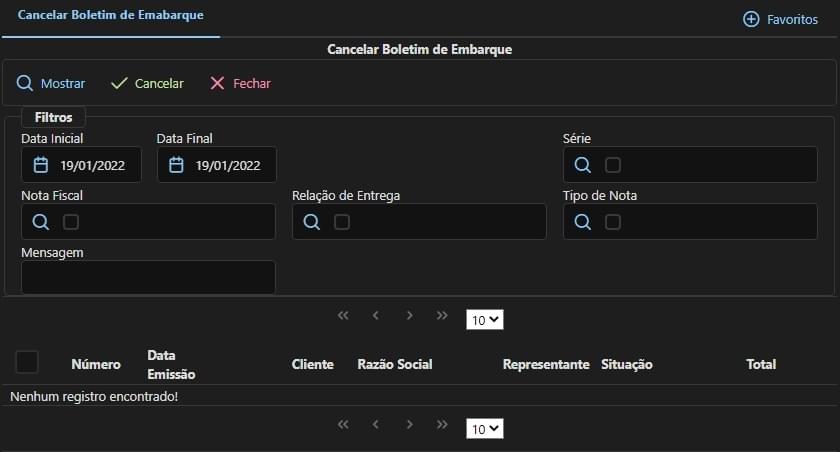Screen dimensions: 840x452
Task: Toggle the Nota Fiscal checkbox
Action: click(x=71, y=222)
